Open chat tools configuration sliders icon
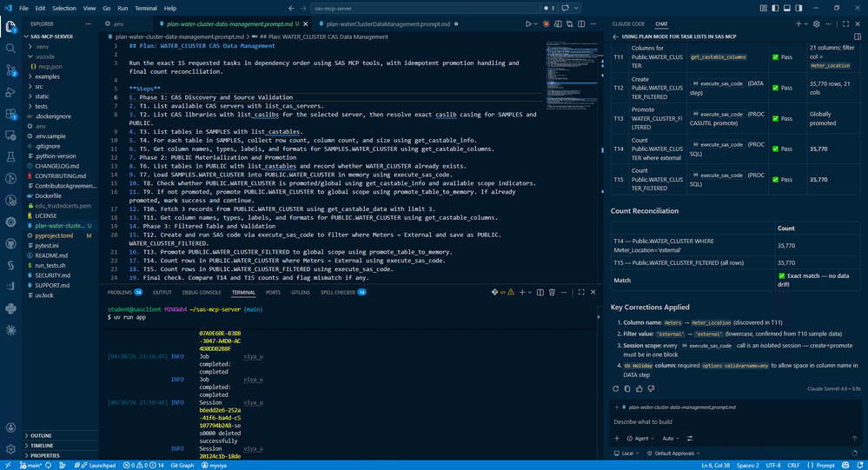 (x=690, y=439)
